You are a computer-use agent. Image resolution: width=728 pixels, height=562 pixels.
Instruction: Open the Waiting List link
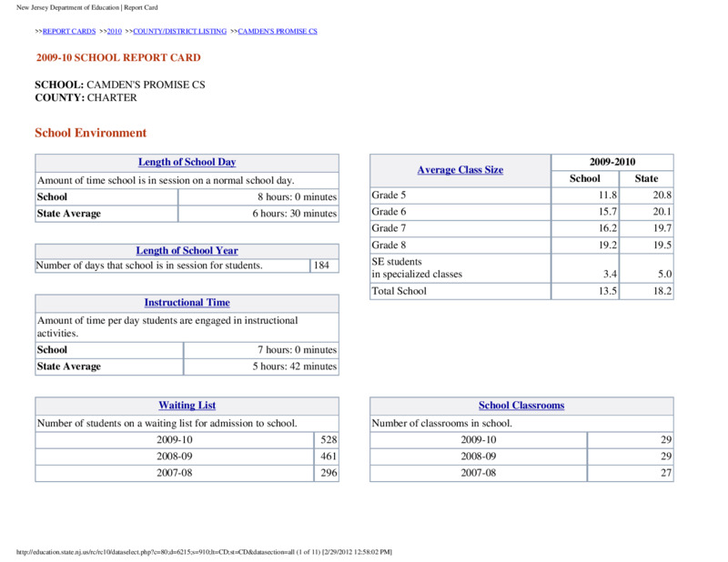coord(187,406)
